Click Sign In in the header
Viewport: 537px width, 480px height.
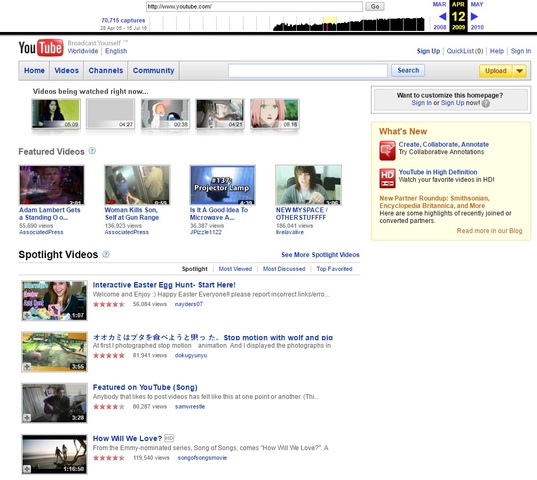(521, 51)
